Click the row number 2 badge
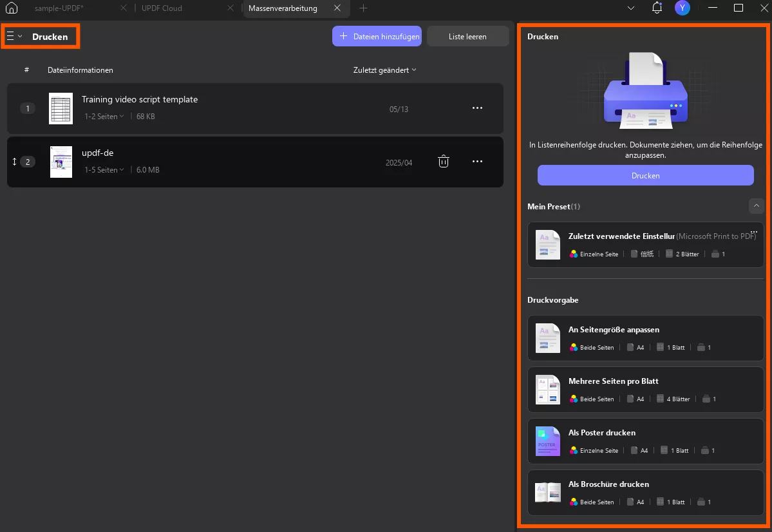772x532 pixels. (28, 162)
